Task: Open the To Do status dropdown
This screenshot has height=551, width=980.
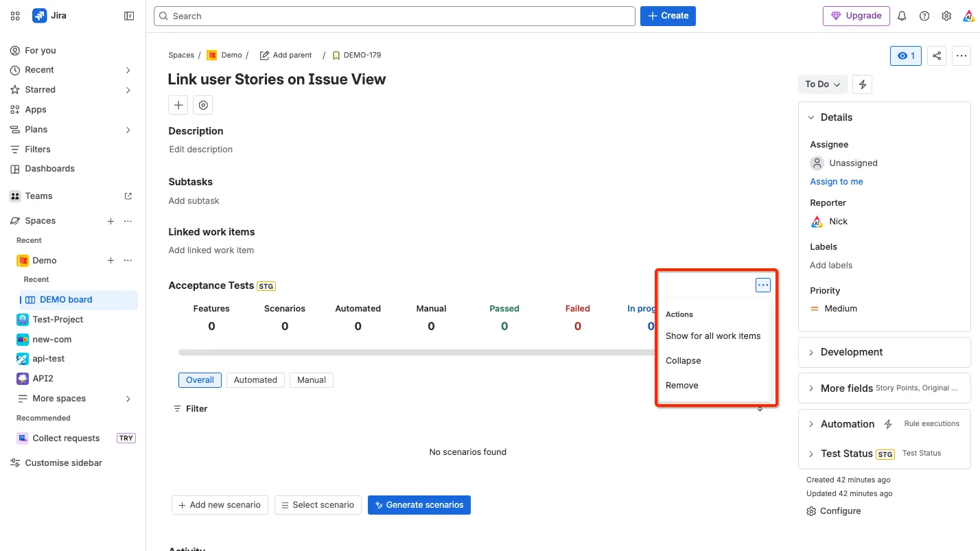Action: [x=823, y=84]
